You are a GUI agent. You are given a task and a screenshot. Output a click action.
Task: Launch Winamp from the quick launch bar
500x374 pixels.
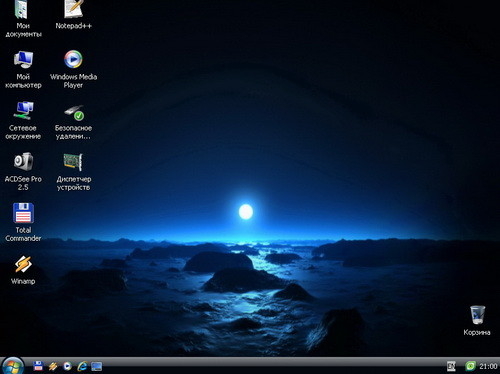point(53,366)
